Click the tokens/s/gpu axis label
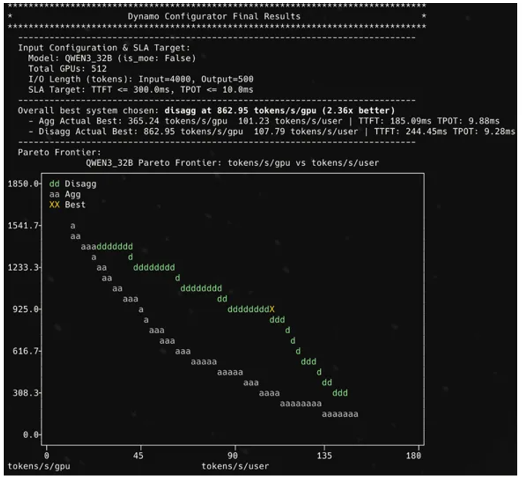 pos(39,466)
